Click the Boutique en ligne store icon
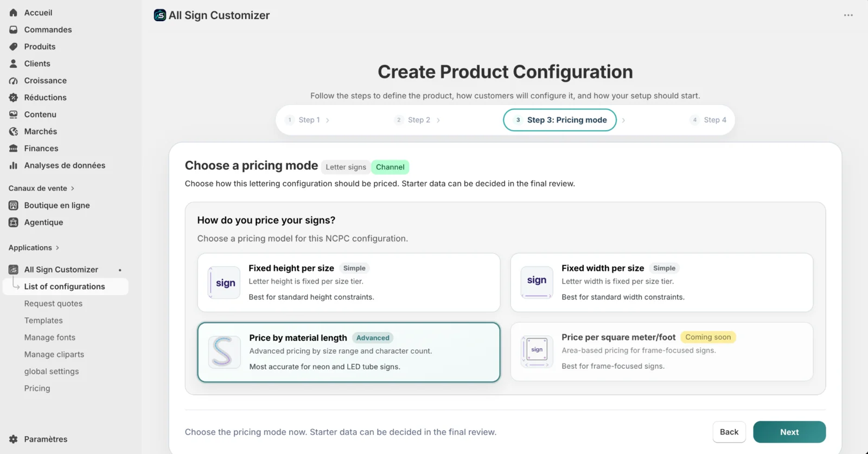The height and width of the screenshot is (454, 868). click(14, 205)
